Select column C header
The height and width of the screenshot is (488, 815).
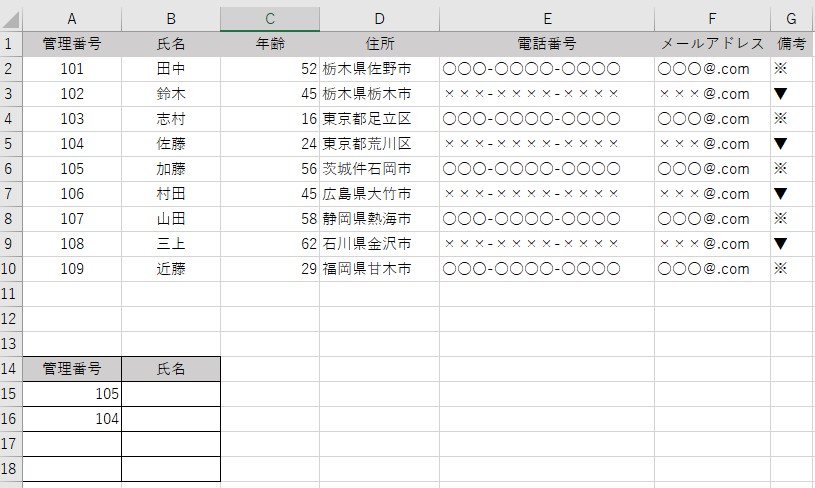(270, 19)
